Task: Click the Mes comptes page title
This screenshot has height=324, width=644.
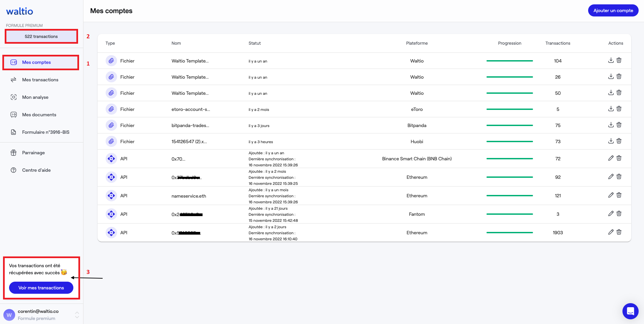Action: coord(111,11)
